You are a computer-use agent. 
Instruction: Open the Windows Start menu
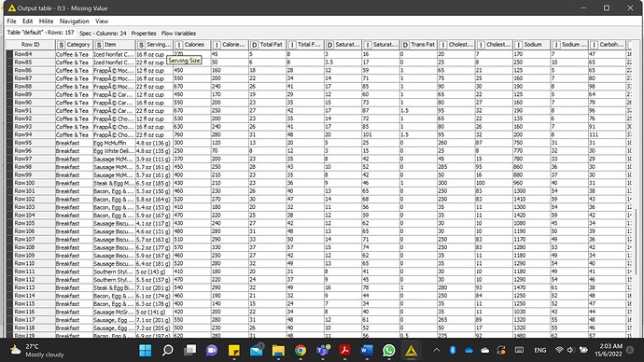146,350
